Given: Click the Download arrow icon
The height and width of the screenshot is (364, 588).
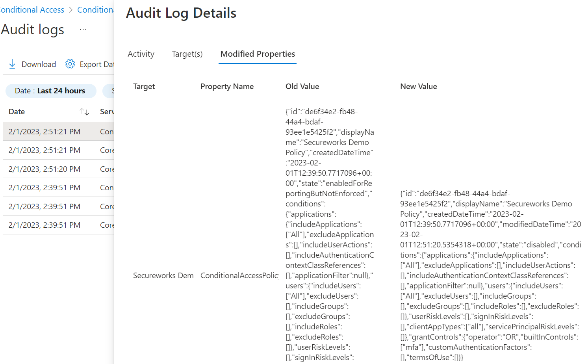Looking at the screenshot, I should click(x=12, y=64).
